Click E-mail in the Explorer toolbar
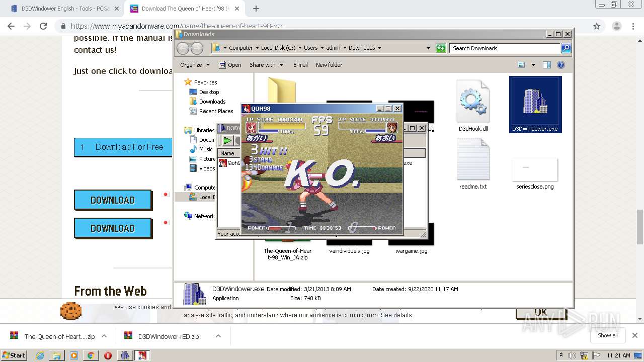 pyautogui.click(x=300, y=65)
